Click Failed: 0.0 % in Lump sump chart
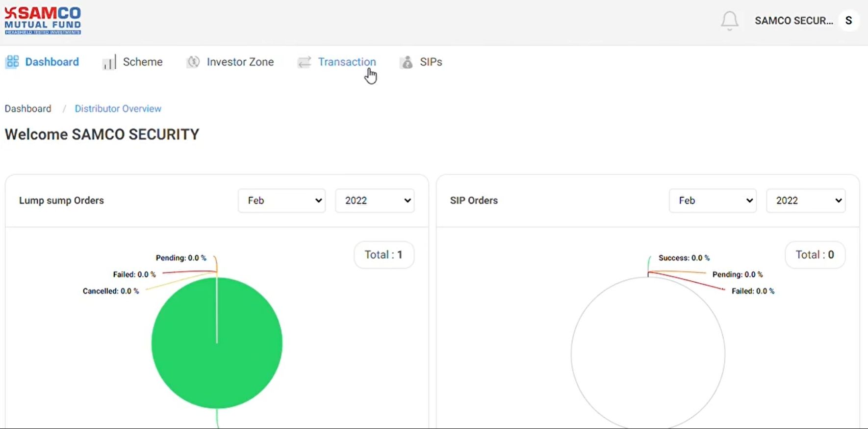The height and width of the screenshot is (429, 868). [134, 274]
